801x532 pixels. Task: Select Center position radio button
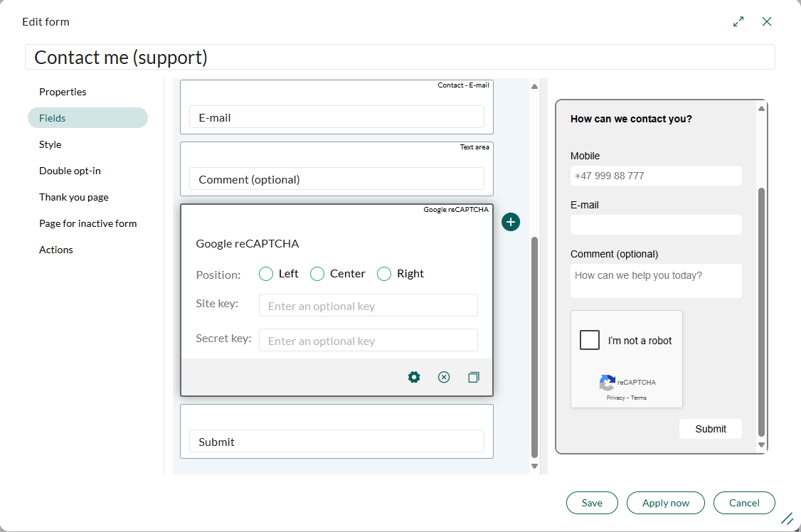317,274
